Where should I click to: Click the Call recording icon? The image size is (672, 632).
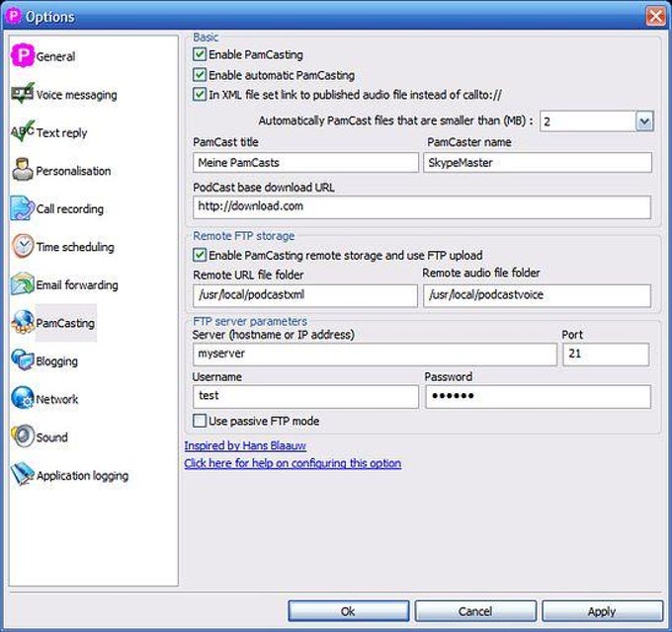(23, 207)
